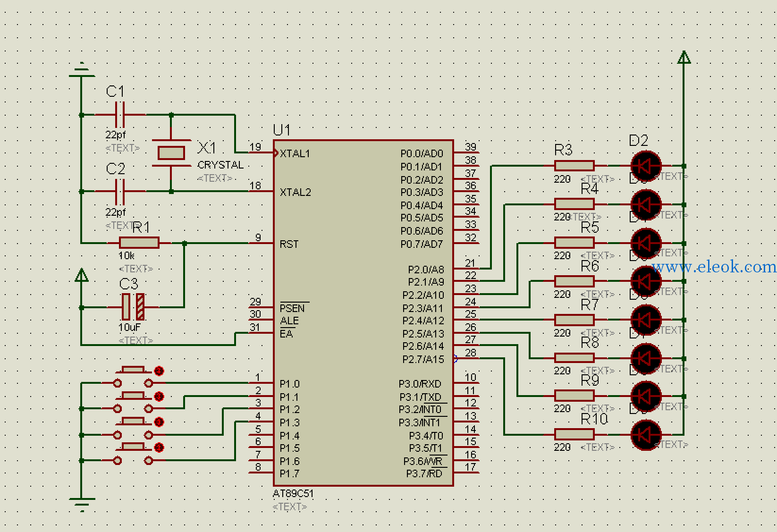Click the XTAL2 pin label
Screen dimensions: 777x532
click(296, 192)
